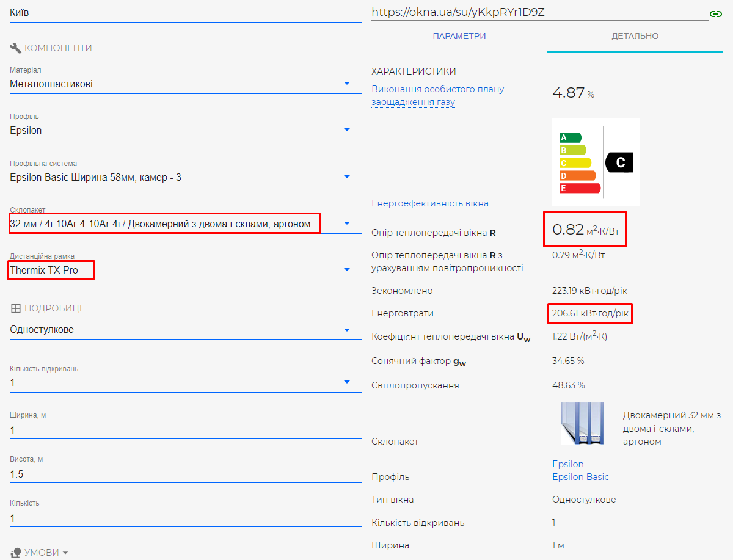Click the Висота, м input field
The width and height of the screenshot is (733, 560).
(x=186, y=474)
